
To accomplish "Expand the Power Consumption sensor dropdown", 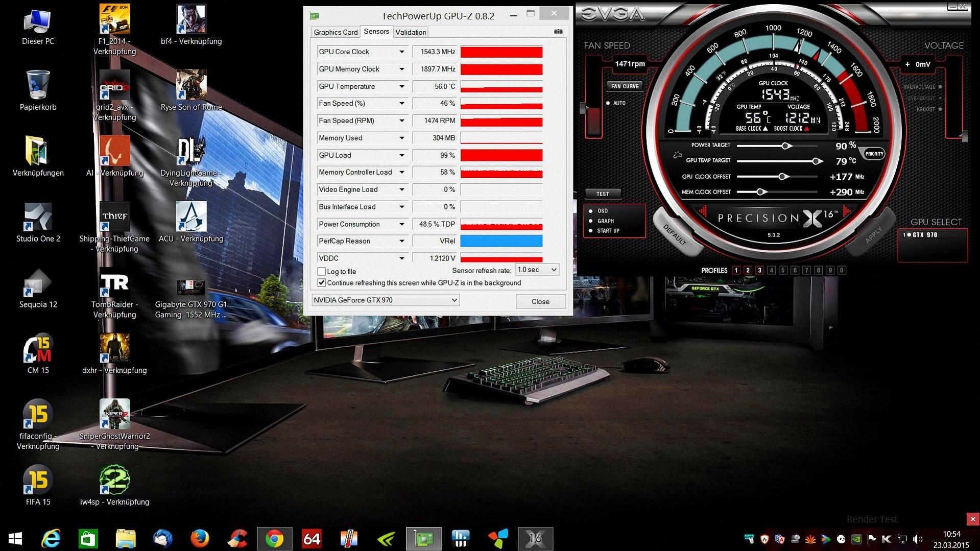I will pos(402,224).
